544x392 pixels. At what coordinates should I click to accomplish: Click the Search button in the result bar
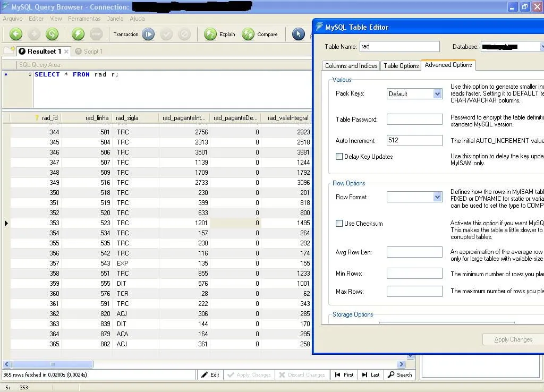(x=399, y=374)
